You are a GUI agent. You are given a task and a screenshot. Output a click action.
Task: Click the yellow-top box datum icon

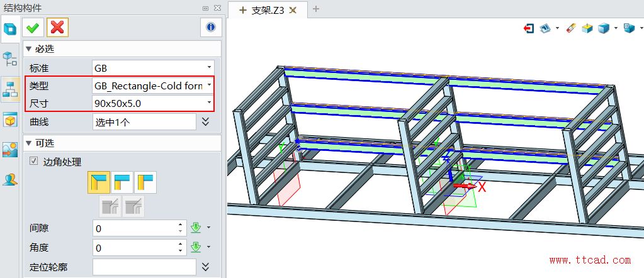[x=587, y=28]
